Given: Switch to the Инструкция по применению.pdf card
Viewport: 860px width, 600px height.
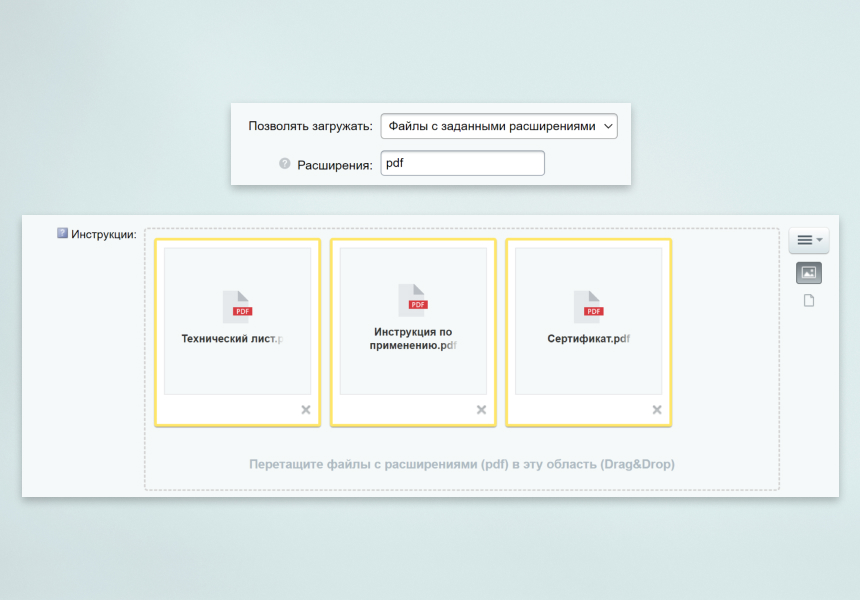Looking at the screenshot, I should (413, 330).
